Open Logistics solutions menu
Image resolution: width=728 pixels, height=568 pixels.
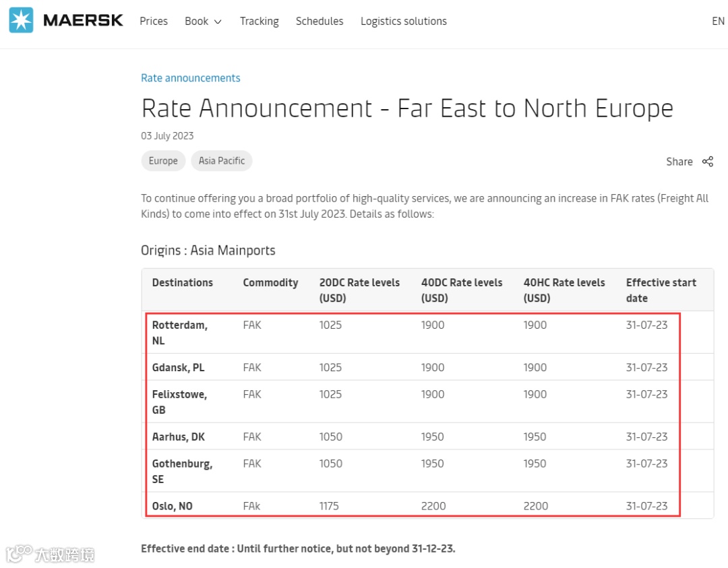pyautogui.click(x=404, y=22)
